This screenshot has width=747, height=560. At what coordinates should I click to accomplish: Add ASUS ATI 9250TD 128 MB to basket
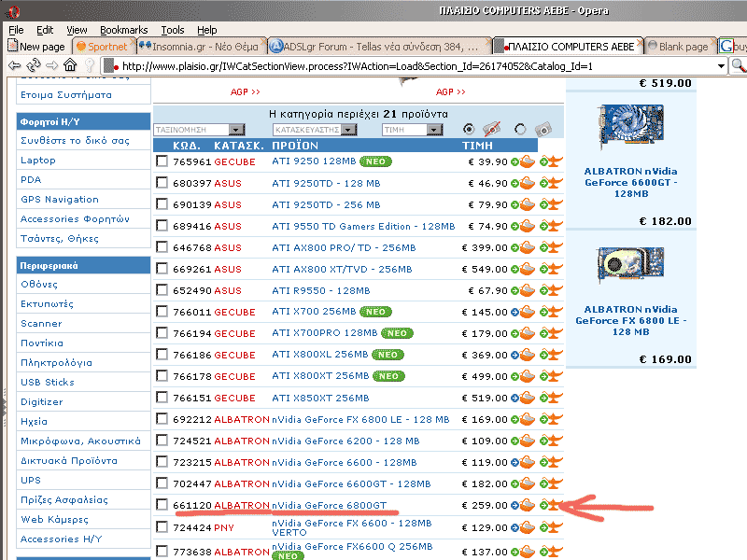click(x=523, y=183)
